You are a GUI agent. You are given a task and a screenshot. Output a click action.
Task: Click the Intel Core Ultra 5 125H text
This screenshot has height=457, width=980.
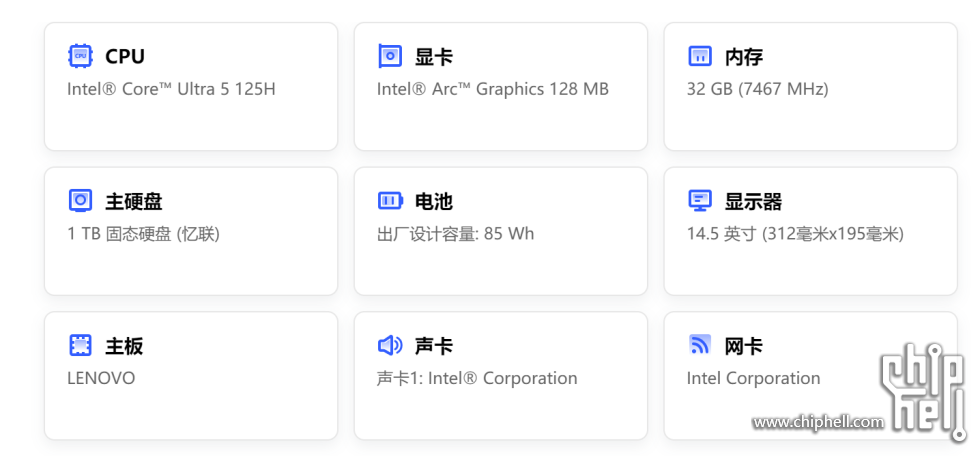pyautogui.click(x=171, y=89)
